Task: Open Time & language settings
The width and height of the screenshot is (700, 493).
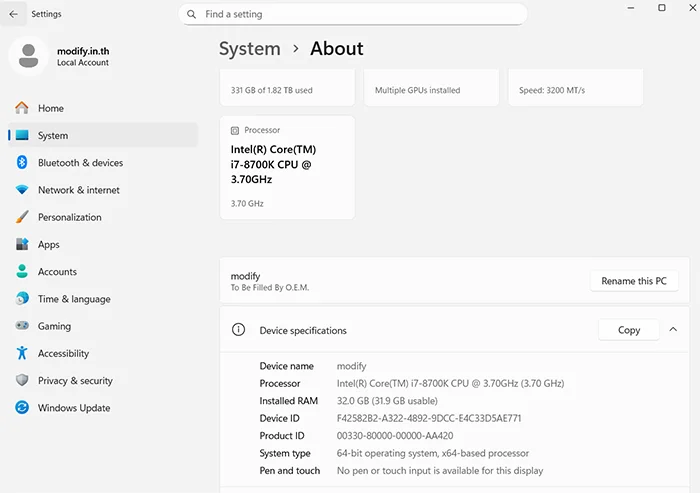Action: pos(74,299)
